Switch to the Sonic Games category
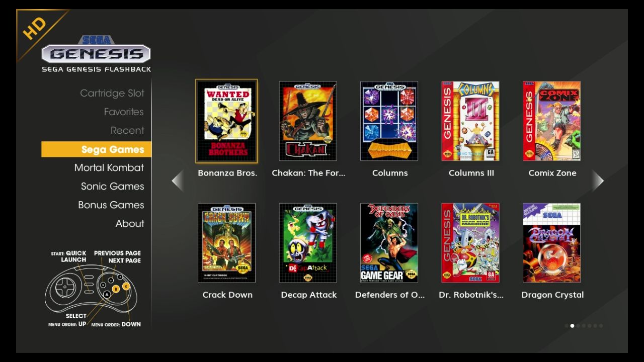 (x=113, y=186)
